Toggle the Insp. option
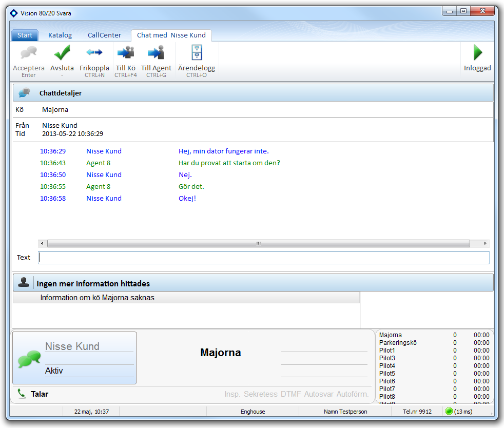This screenshot has height=428, width=504. click(232, 394)
